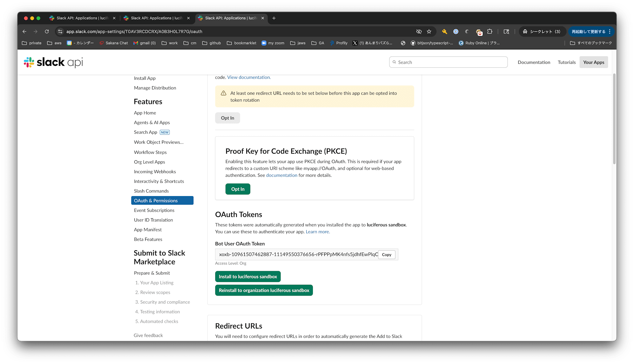Open Incoming Webhooks settings

point(155,172)
